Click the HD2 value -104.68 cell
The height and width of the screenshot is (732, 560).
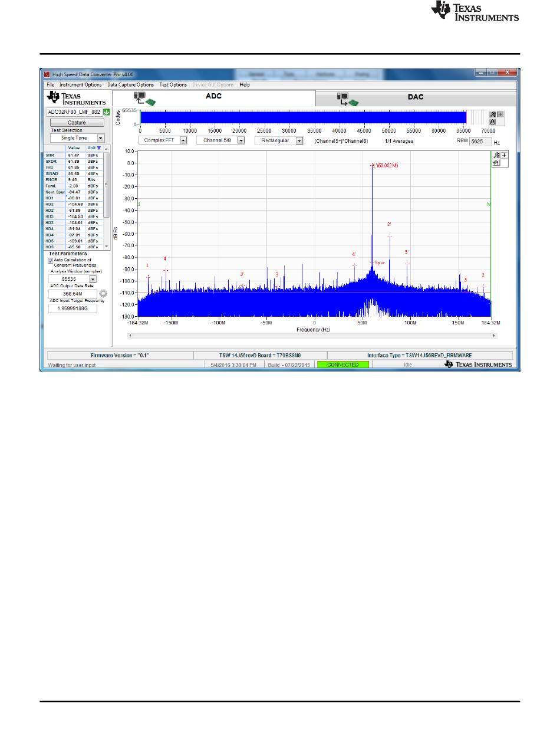pyautogui.click(x=75, y=204)
